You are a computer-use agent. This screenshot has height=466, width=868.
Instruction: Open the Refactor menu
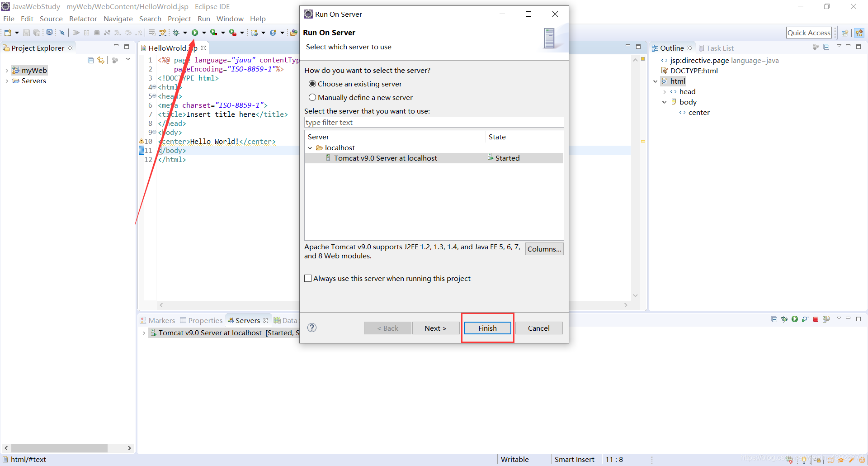coord(83,19)
